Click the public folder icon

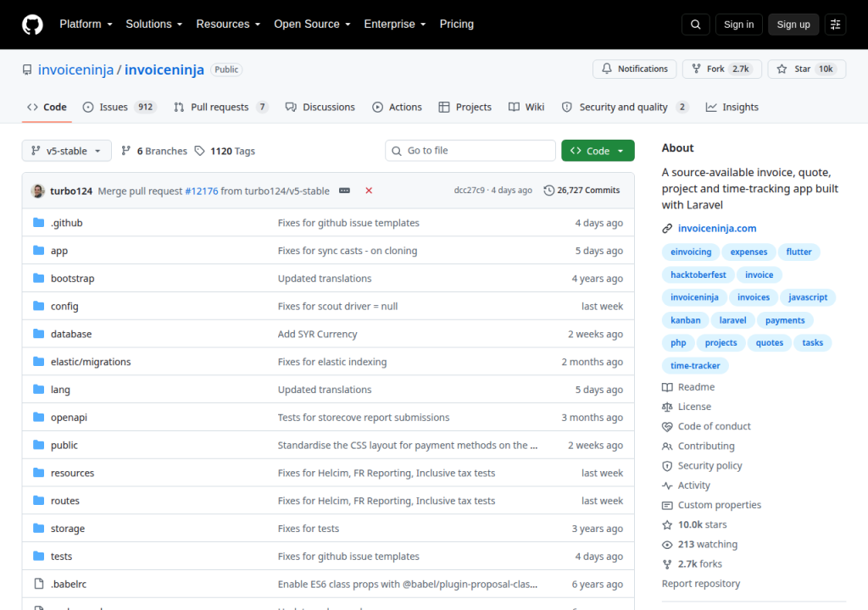(x=38, y=445)
